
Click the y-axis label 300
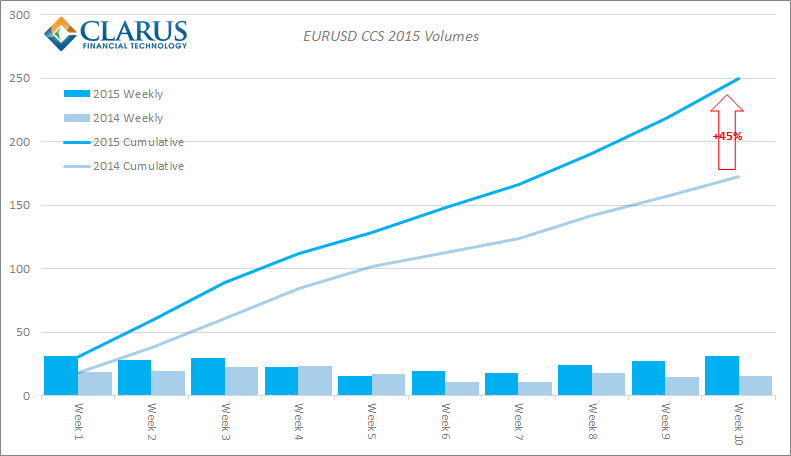click(20, 15)
